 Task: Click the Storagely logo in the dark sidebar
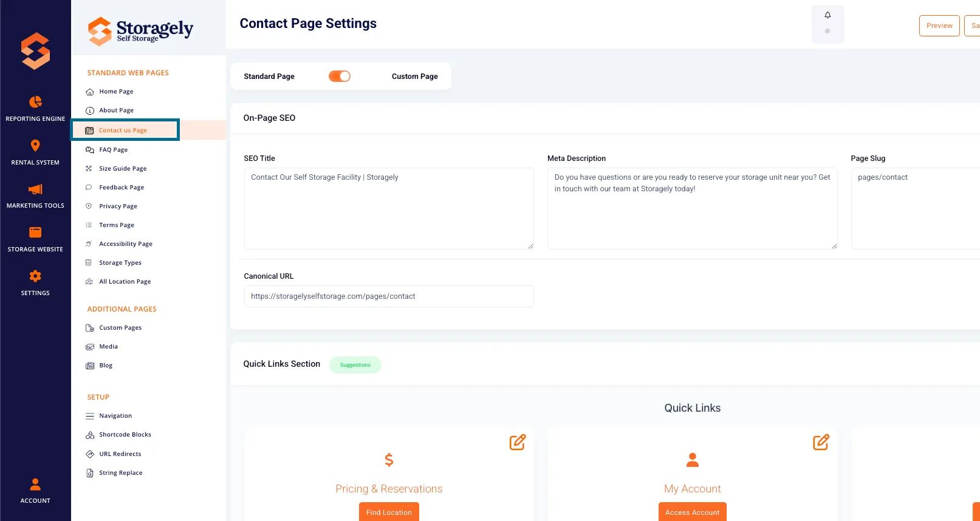pos(35,51)
